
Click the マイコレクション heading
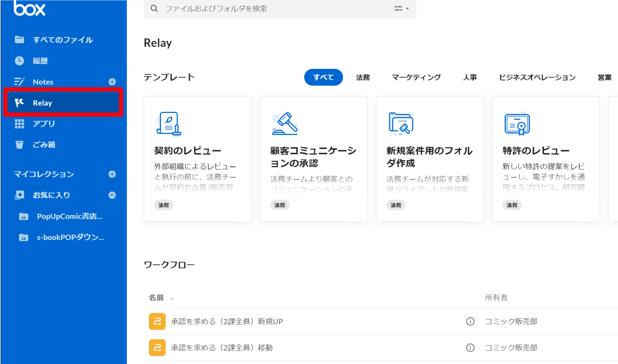[44, 174]
